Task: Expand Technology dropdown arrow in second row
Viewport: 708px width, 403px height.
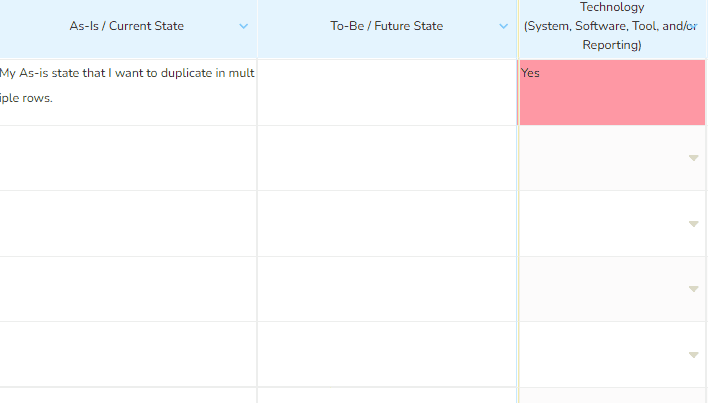Action: (694, 158)
